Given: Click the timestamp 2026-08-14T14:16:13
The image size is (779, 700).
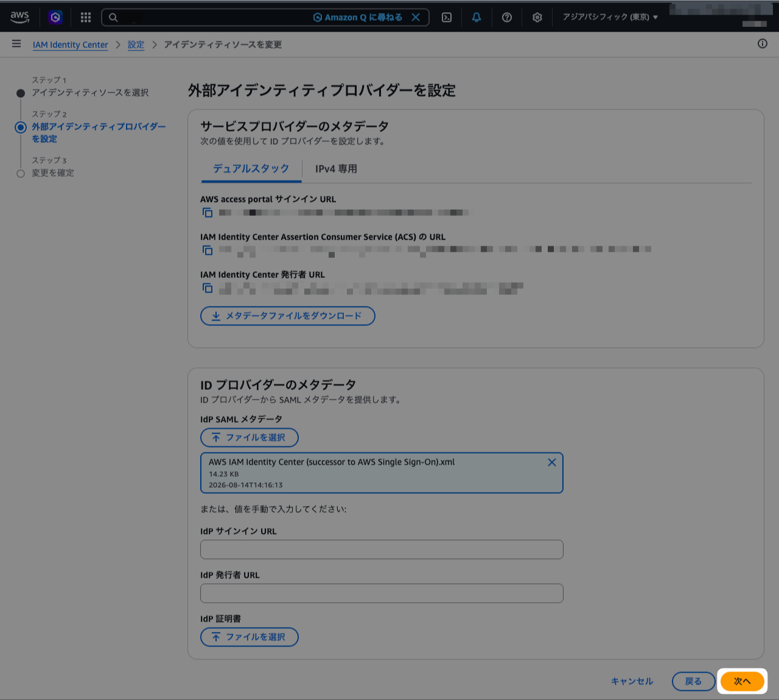Looking at the screenshot, I should [246, 485].
